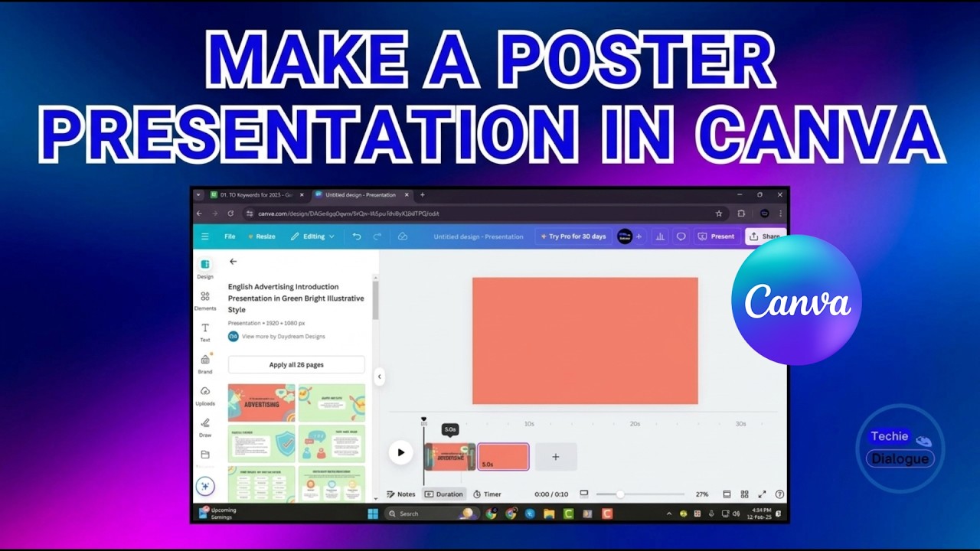Open the Canva hamburger main menu
Viewport: 980px width, 551px height.
coord(204,236)
